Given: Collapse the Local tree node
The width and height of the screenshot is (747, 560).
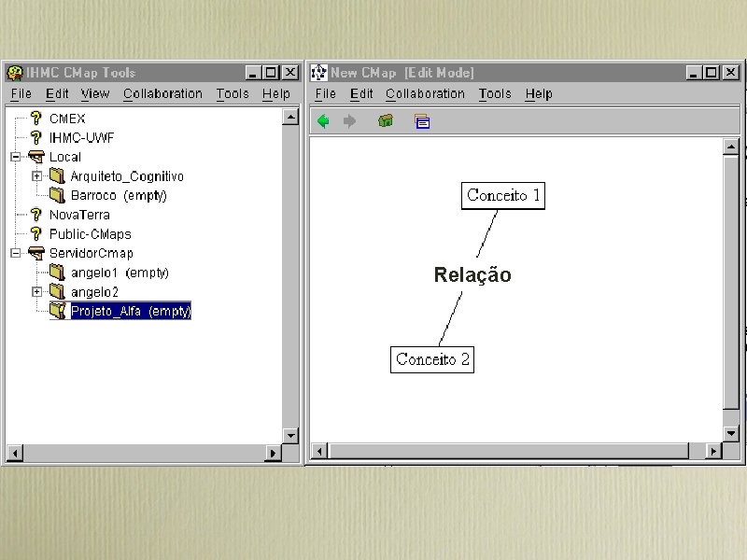Looking at the screenshot, I should [16, 157].
